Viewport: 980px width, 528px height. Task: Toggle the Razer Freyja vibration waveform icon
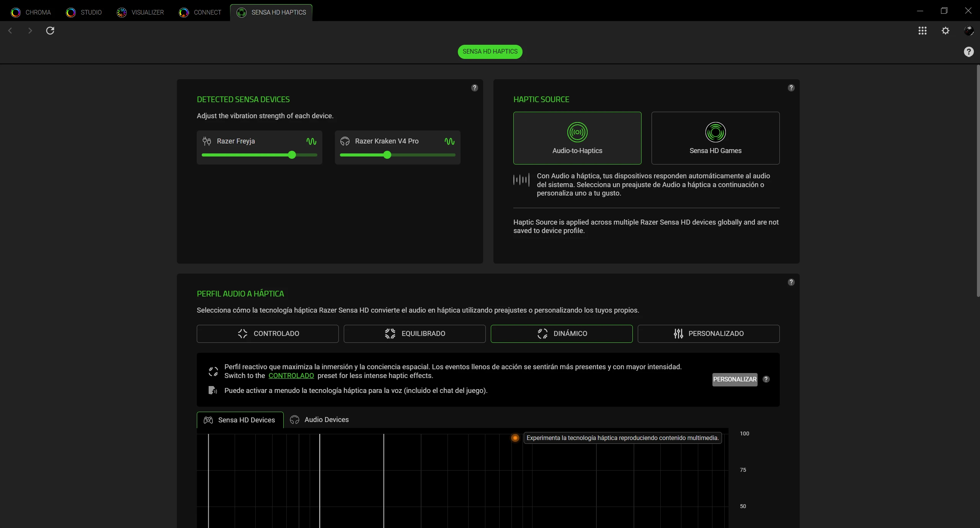point(311,141)
